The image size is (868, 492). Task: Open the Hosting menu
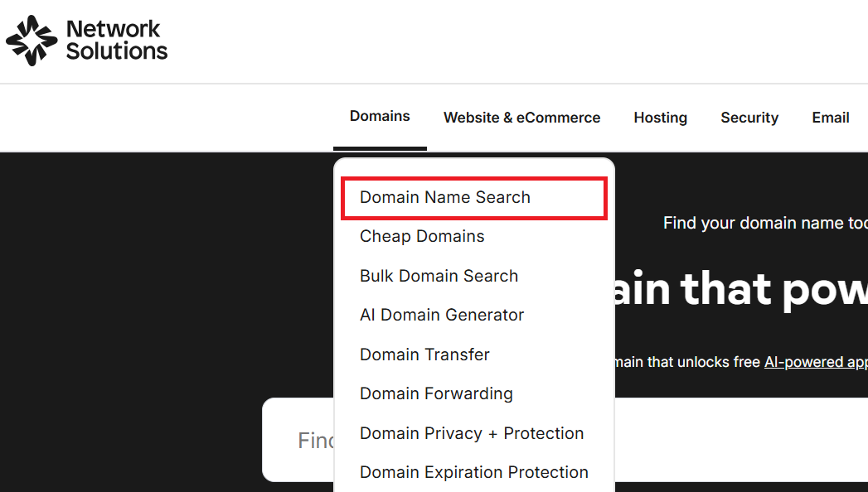click(x=661, y=118)
